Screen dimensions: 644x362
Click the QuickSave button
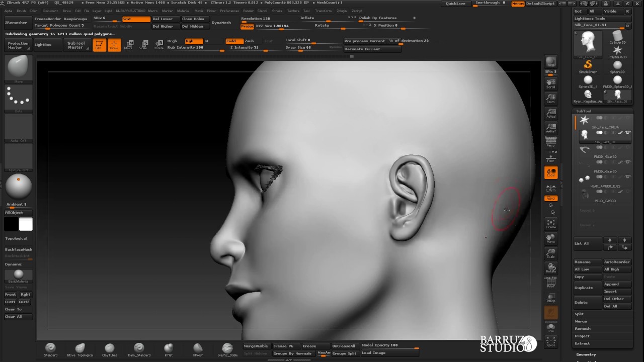456,4
